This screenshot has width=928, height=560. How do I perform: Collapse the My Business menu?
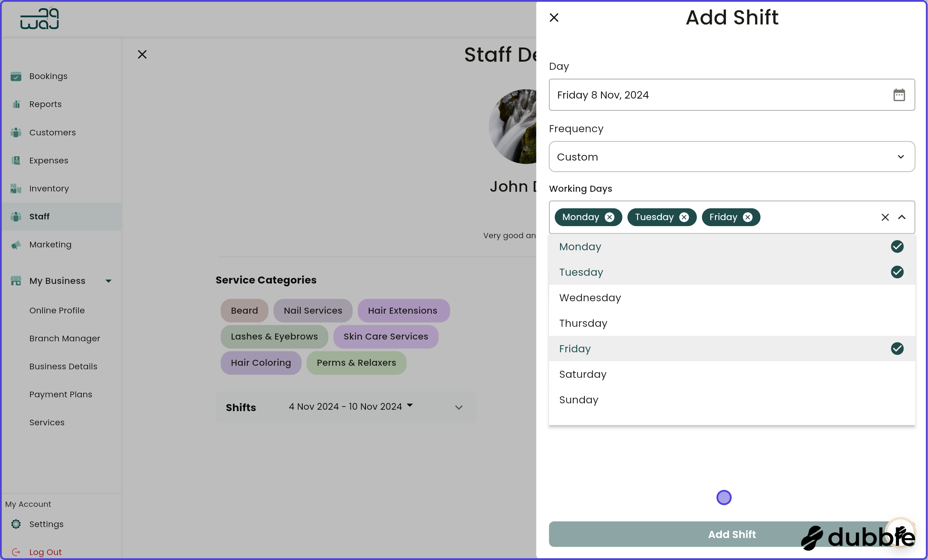108,281
